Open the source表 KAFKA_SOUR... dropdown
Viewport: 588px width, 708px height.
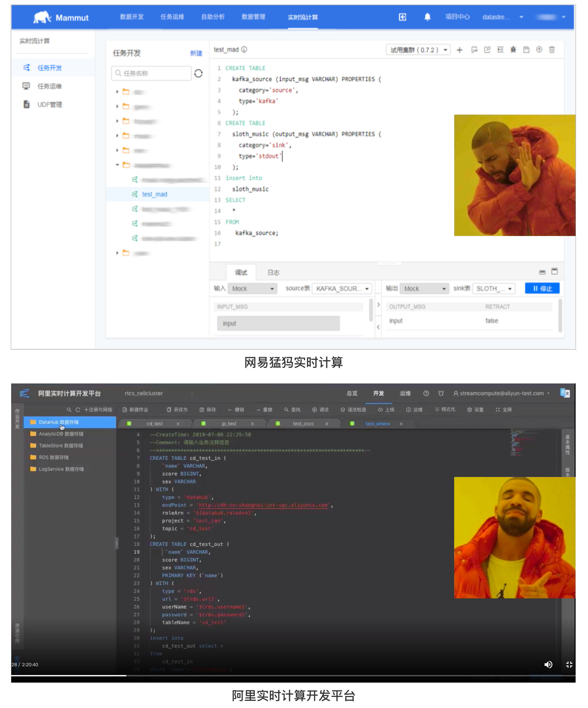tap(342, 289)
